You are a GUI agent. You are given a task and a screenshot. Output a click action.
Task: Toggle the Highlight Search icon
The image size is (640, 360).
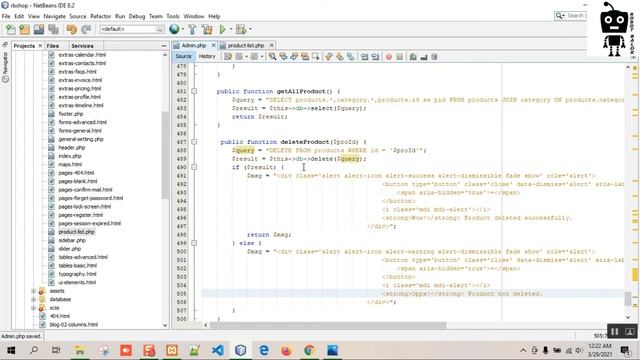(304, 56)
